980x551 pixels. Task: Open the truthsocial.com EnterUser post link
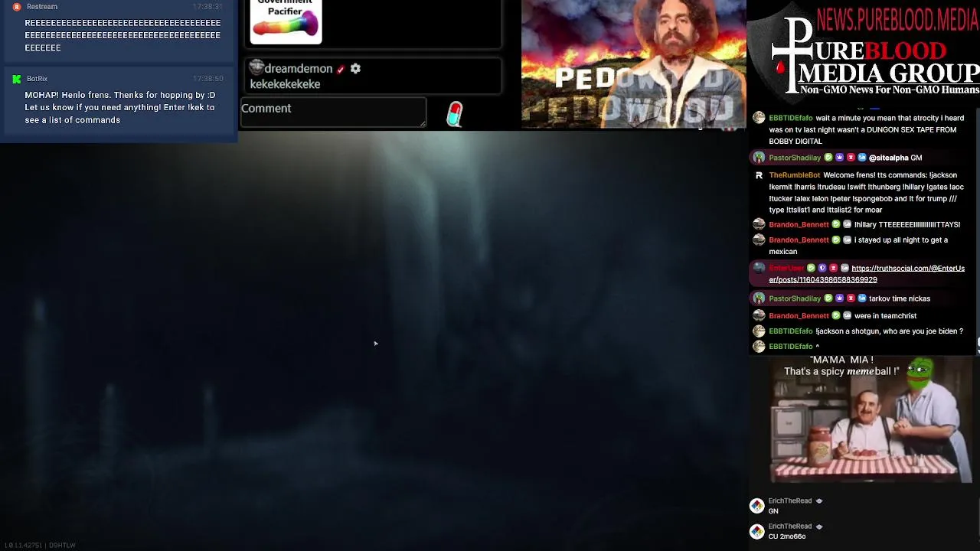[x=867, y=274]
